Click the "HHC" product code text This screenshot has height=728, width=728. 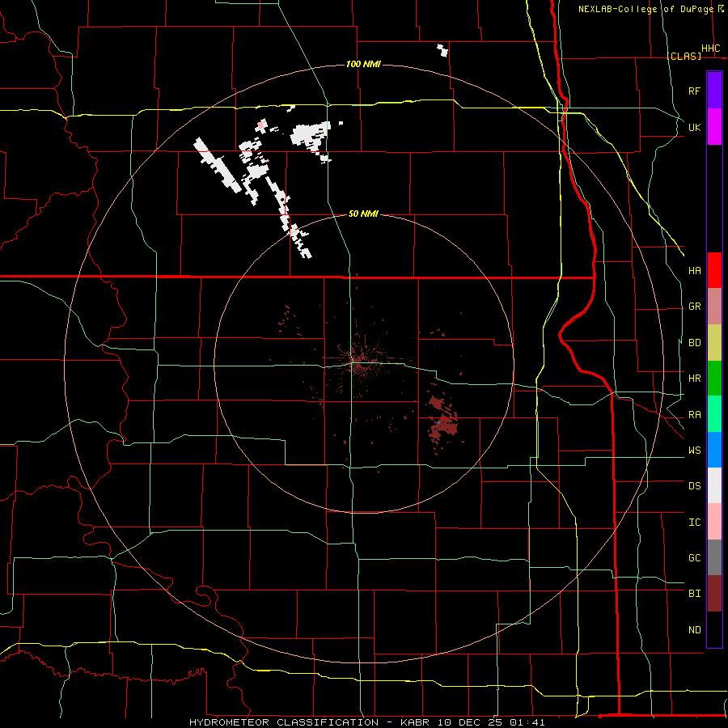(x=710, y=49)
